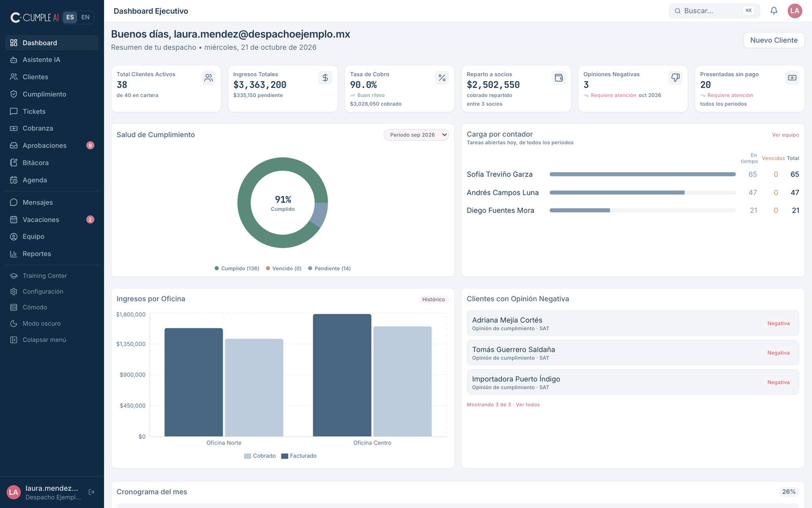Toggle Pendiente (14) legend entry
The image size is (812, 508).
(x=329, y=268)
